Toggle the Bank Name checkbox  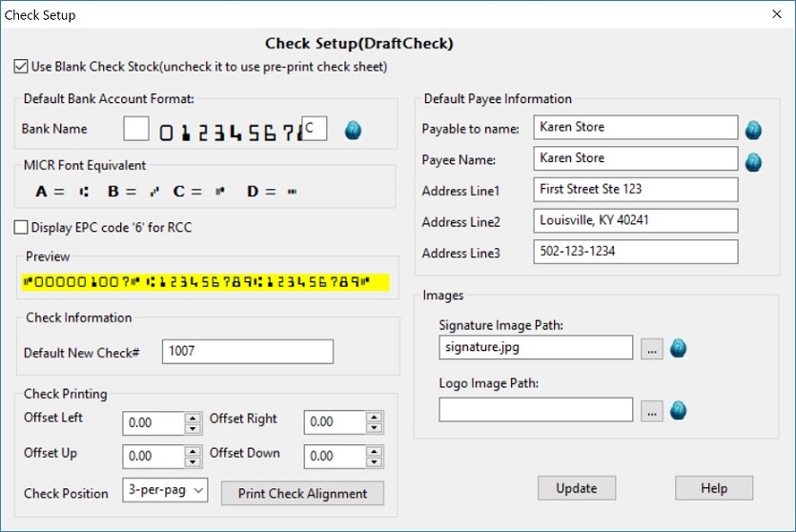[x=136, y=129]
